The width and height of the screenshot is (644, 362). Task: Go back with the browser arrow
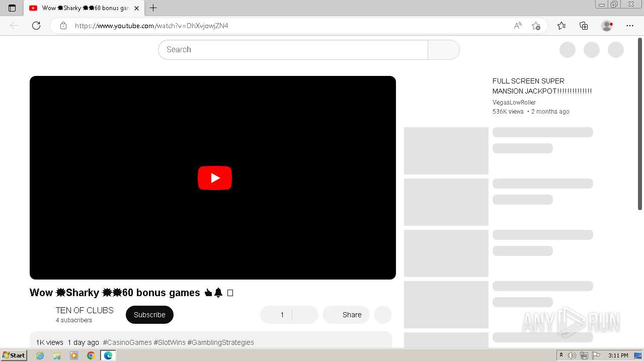pos(14,26)
